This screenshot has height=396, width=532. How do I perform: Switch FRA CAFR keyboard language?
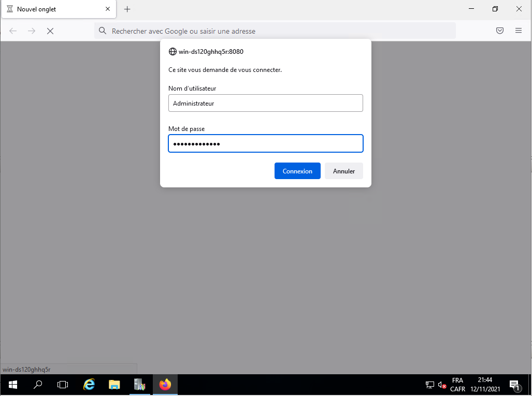pos(457,385)
